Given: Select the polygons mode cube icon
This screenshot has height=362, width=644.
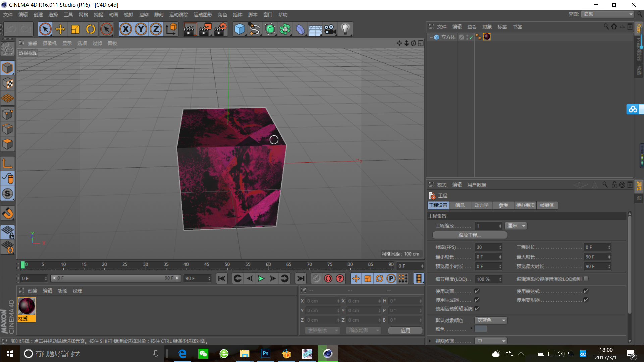Looking at the screenshot, I should coord(7,144).
